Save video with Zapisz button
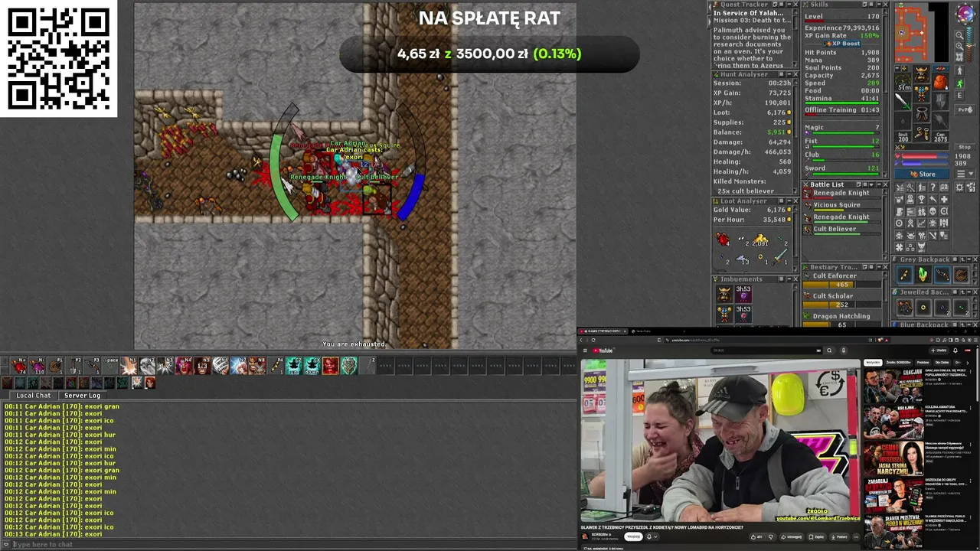The image size is (980, 551). click(817, 536)
